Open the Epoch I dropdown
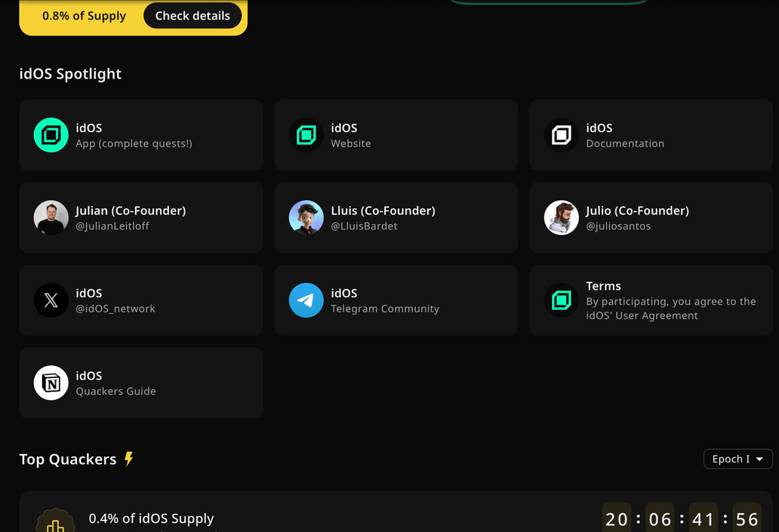The height and width of the screenshot is (532, 779). pyautogui.click(x=737, y=459)
